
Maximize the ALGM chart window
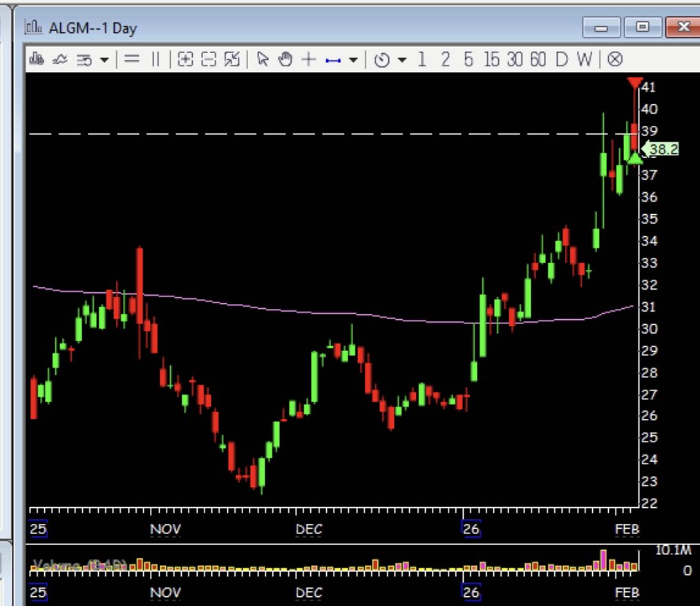pyautogui.click(x=642, y=27)
